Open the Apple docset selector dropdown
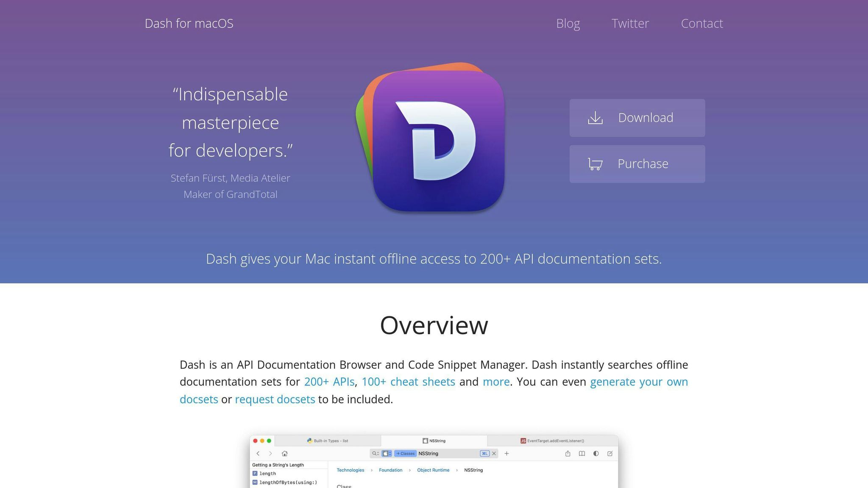 tap(386, 453)
